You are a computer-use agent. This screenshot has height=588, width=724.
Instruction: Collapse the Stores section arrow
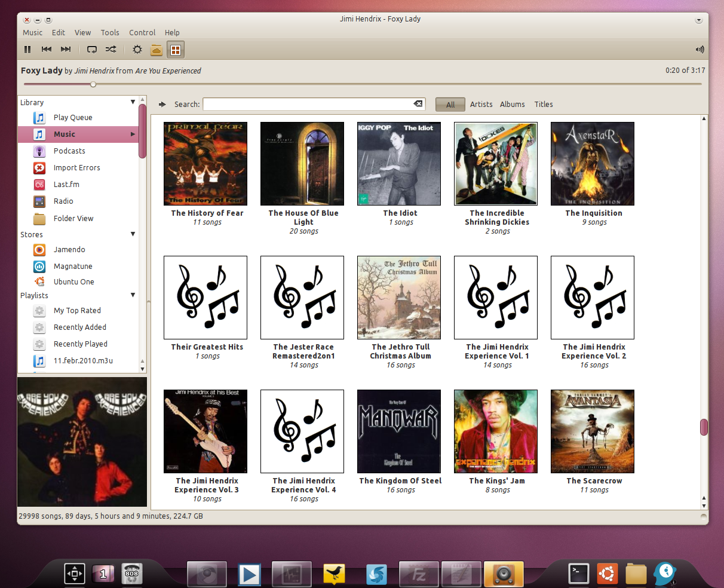133,234
